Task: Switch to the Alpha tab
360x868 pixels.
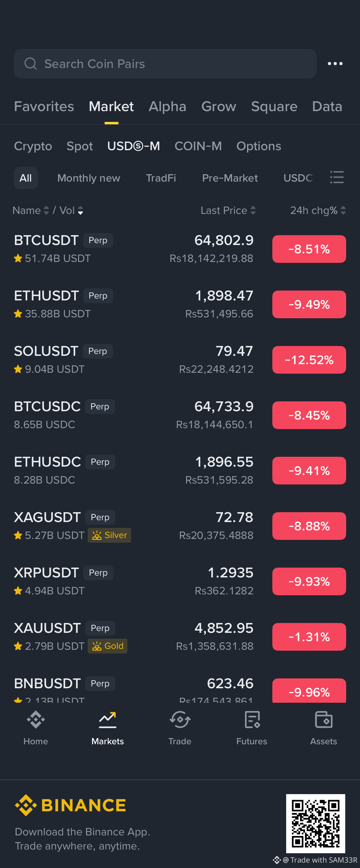Action: click(x=167, y=106)
